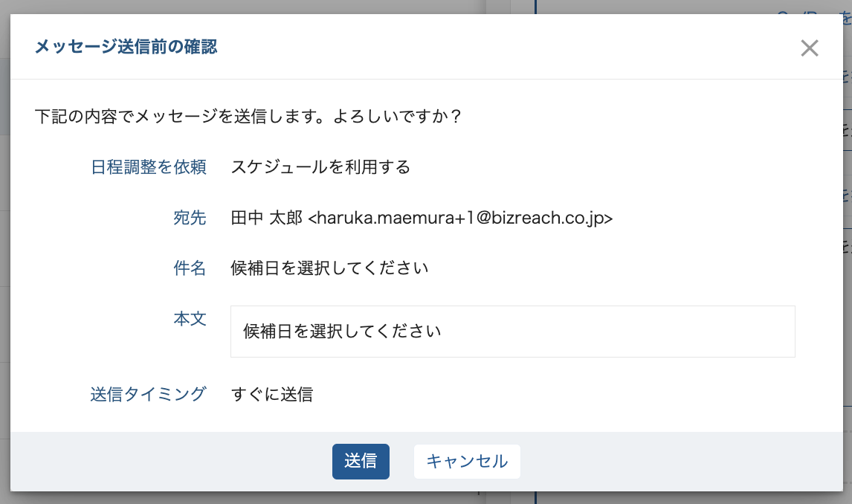
Task: Click the すぐに送信 timing value
Action: tap(271, 395)
